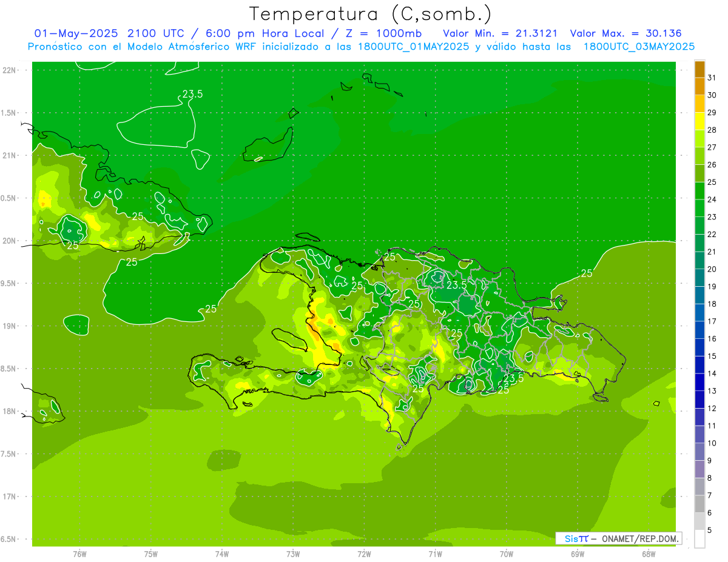
Task: Click the "19N" latitude label
Action: point(10,326)
